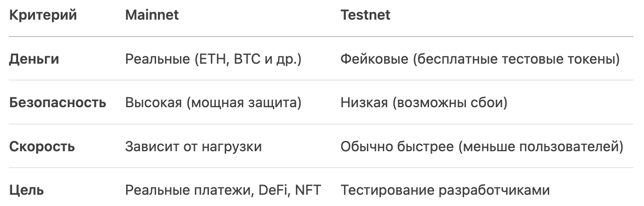This screenshot has width=644, height=206.
Task: Click the word "токены" in the Testnet column
Action: (591, 59)
